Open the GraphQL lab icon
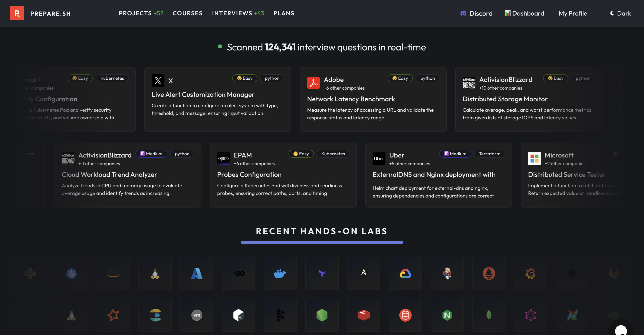The width and height of the screenshot is (644, 335). pyautogui.click(x=531, y=315)
